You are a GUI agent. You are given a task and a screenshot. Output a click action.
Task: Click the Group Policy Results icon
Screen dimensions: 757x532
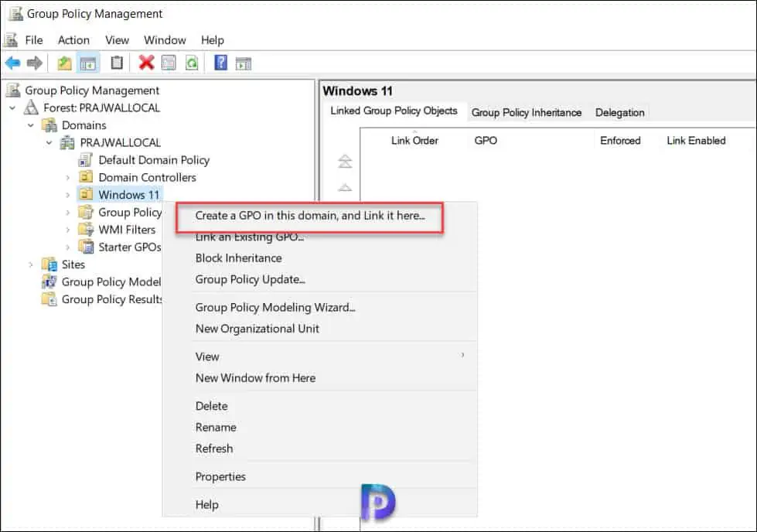49,298
